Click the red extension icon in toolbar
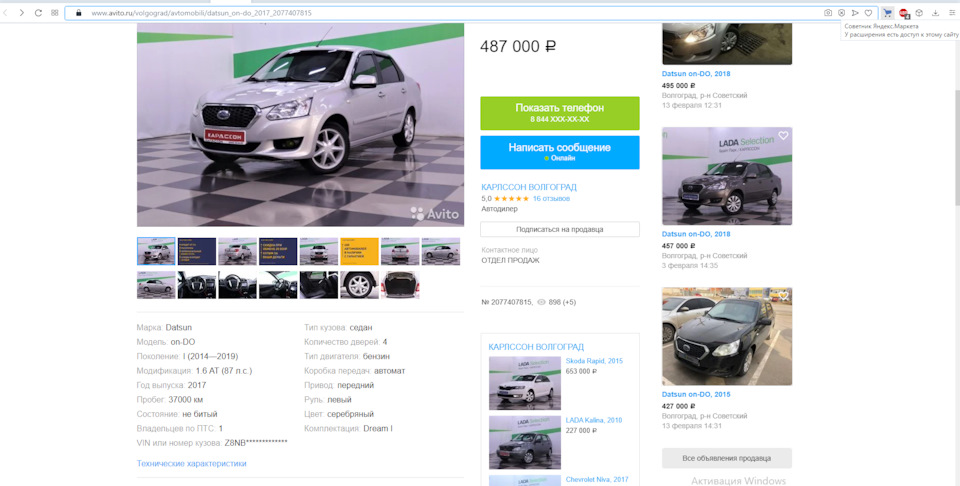 click(904, 13)
